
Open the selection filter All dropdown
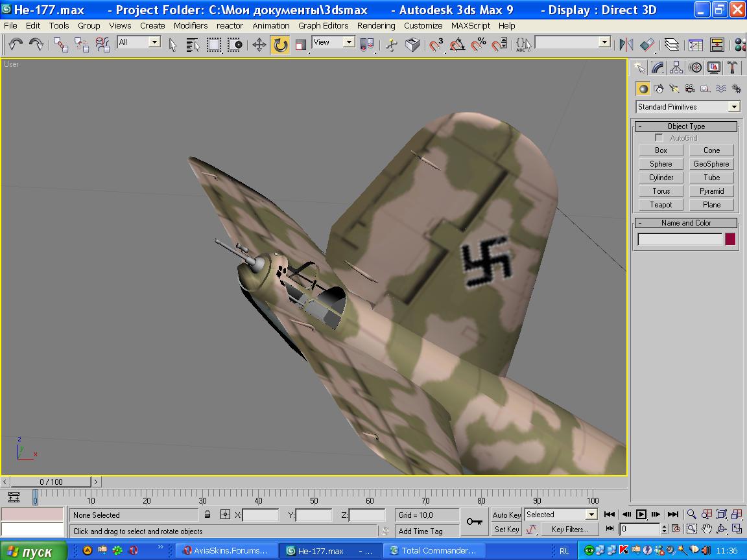click(154, 42)
